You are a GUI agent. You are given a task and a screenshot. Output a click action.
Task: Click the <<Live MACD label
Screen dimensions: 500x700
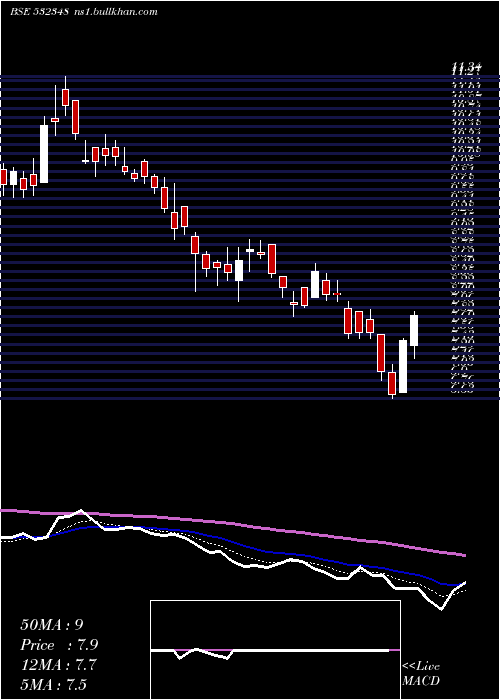coord(421,674)
